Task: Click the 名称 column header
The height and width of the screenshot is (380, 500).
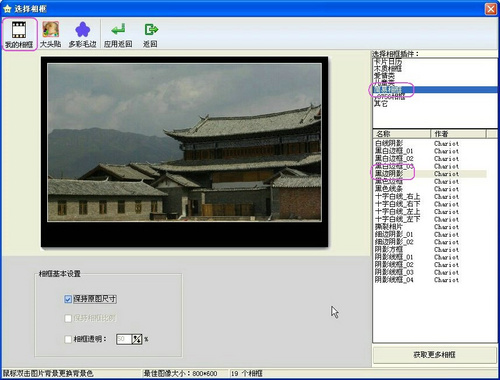Action: tap(401, 134)
